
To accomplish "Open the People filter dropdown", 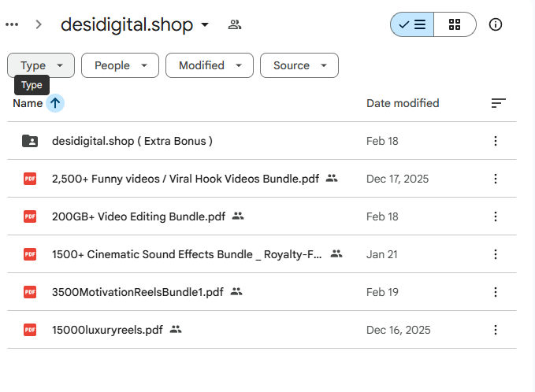I will click(x=120, y=65).
